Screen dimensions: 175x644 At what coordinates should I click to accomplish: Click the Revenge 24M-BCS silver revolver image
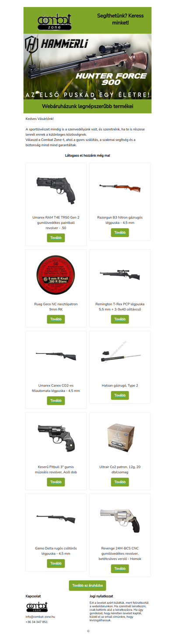[120, 519]
